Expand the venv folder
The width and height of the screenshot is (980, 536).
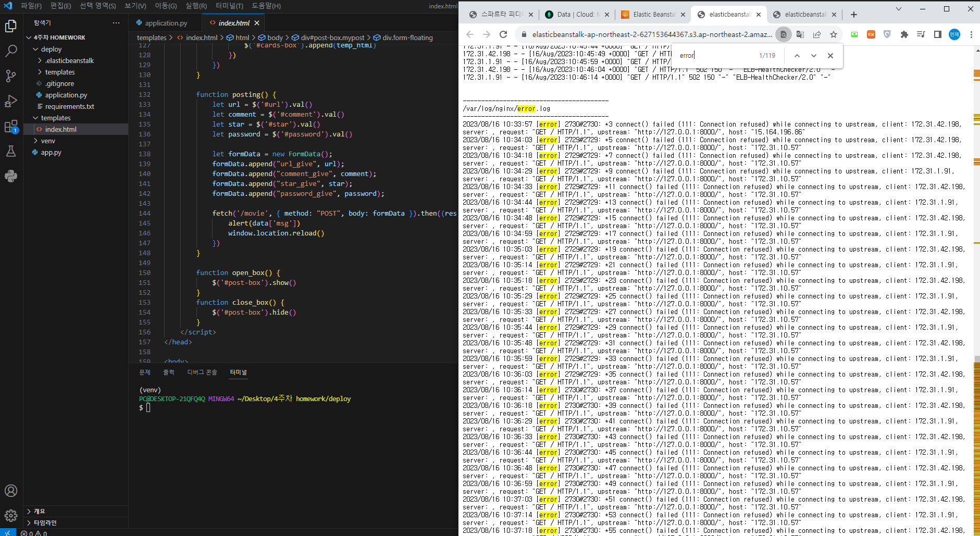(x=76, y=141)
